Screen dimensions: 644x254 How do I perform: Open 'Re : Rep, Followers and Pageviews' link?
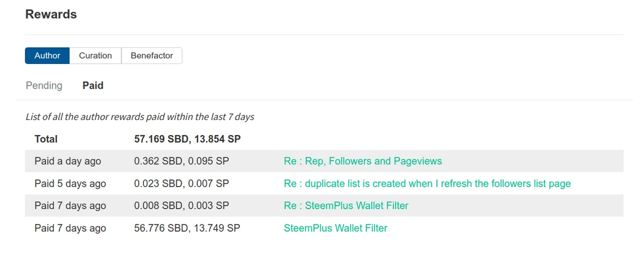[x=363, y=161]
